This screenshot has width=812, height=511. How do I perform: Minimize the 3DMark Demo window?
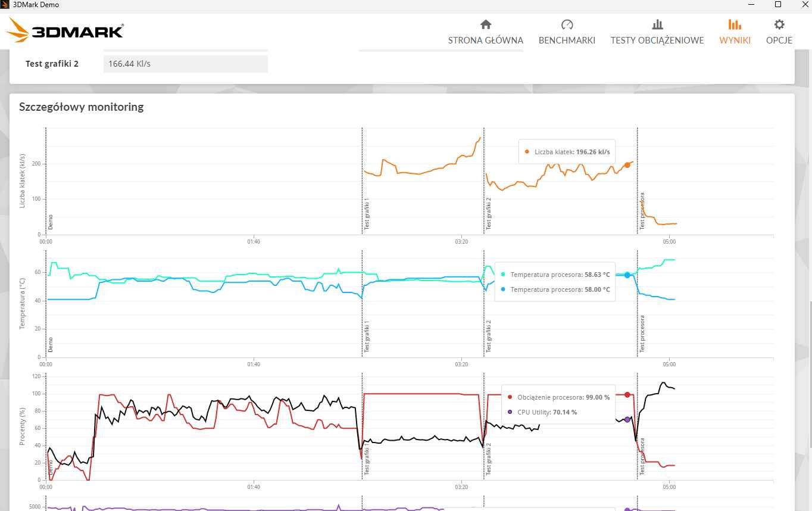click(750, 4)
